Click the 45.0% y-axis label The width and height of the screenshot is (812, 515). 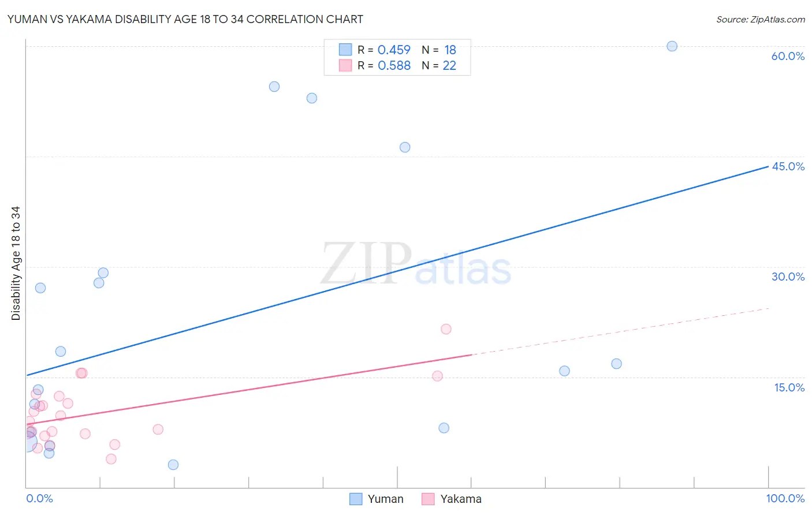pyautogui.click(x=788, y=166)
